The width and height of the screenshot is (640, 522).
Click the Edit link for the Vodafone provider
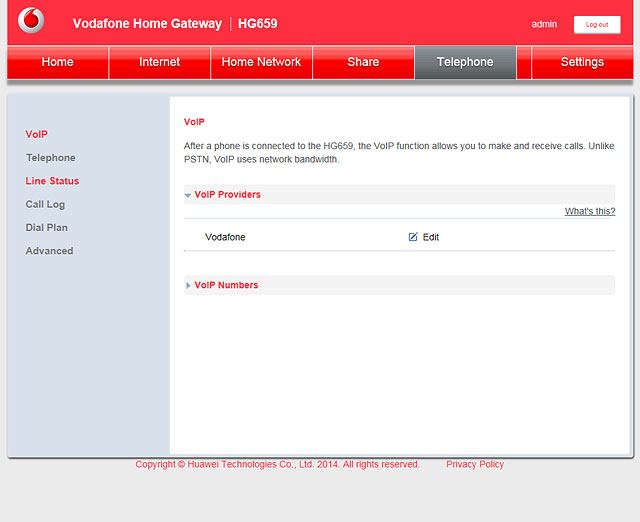431,237
